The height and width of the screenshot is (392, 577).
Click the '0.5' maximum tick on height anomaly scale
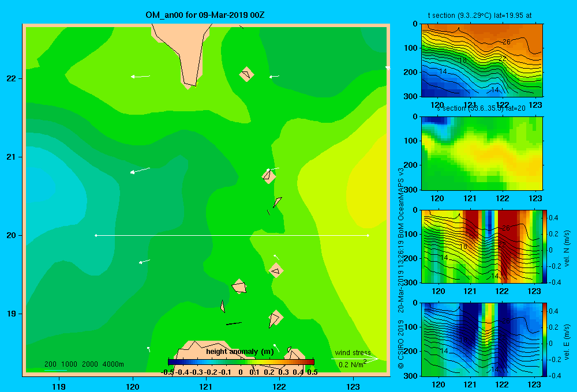pyautogui.click(x=312, y=372)
